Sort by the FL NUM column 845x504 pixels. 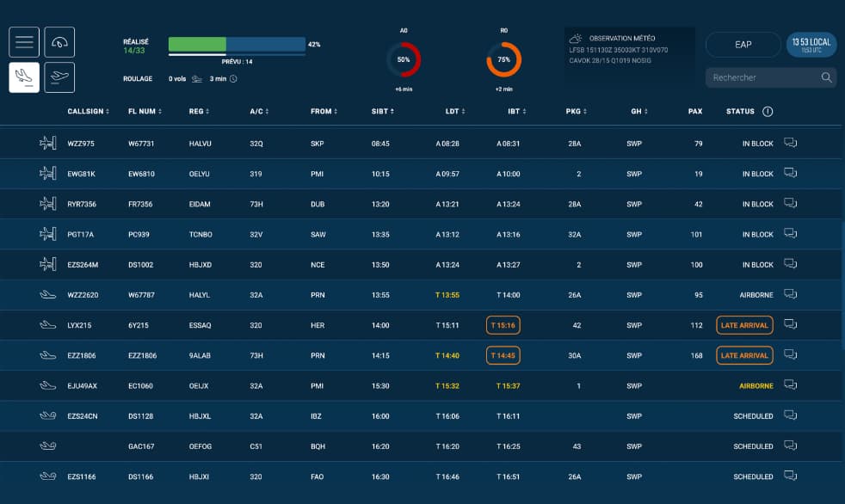click(x=145, y=112)
